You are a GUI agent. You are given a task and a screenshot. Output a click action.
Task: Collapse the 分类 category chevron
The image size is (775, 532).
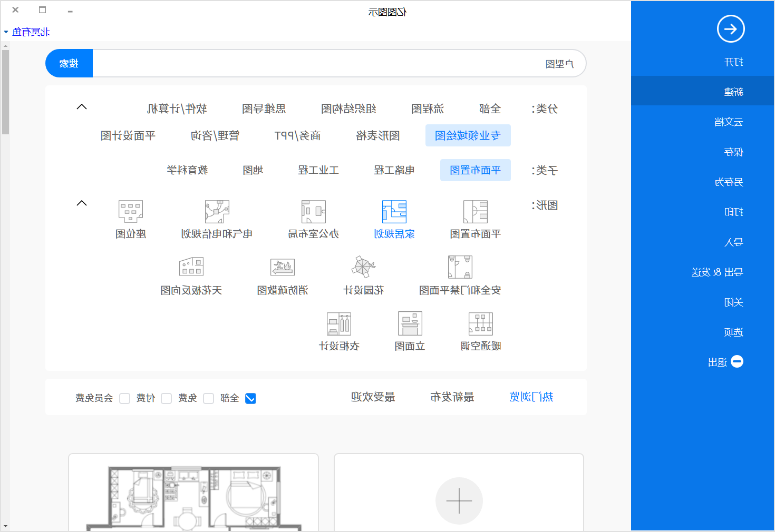point(82,107)
